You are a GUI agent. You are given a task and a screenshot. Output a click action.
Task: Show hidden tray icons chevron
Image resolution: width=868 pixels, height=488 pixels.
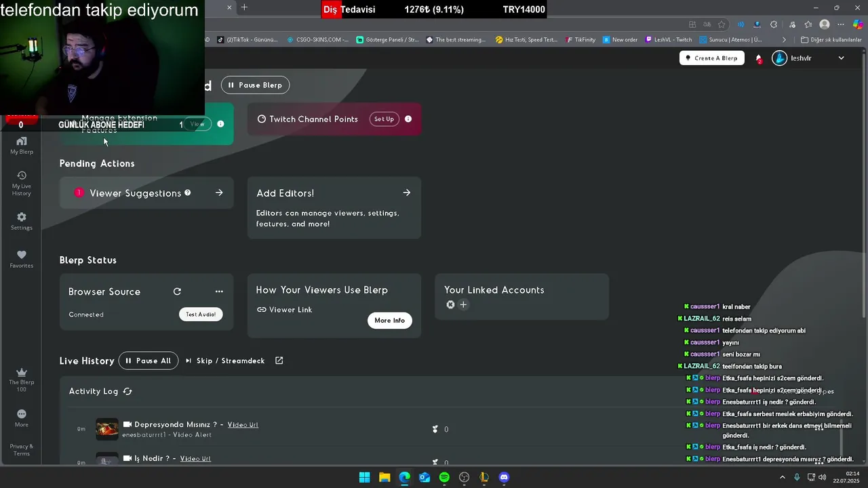click(782, 477)
